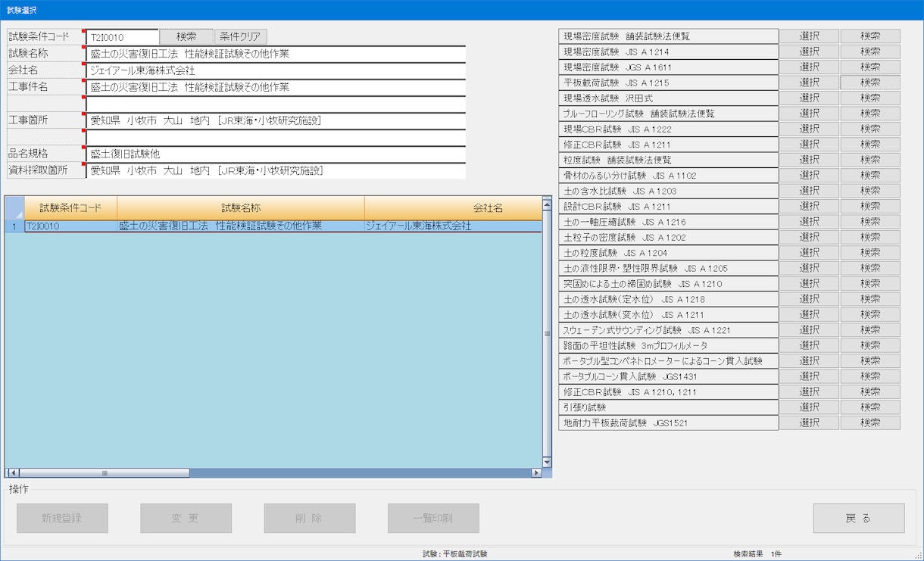This screenshot has height=561, width=924.
Task: Click the 工事件名 input field
Action: (276, 87)
